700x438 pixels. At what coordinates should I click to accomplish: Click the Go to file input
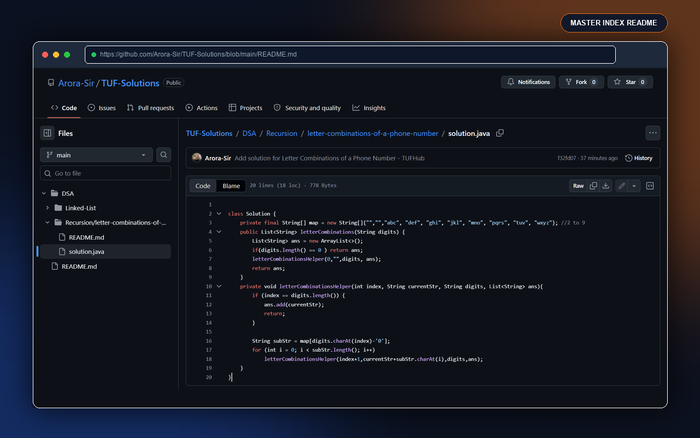click(105, 173)
